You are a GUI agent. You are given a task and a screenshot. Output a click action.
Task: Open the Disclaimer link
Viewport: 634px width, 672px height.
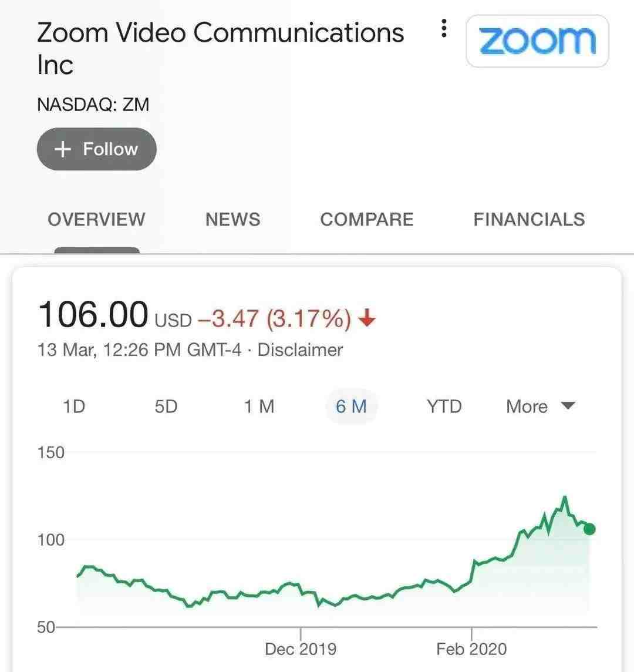point(300,350)
